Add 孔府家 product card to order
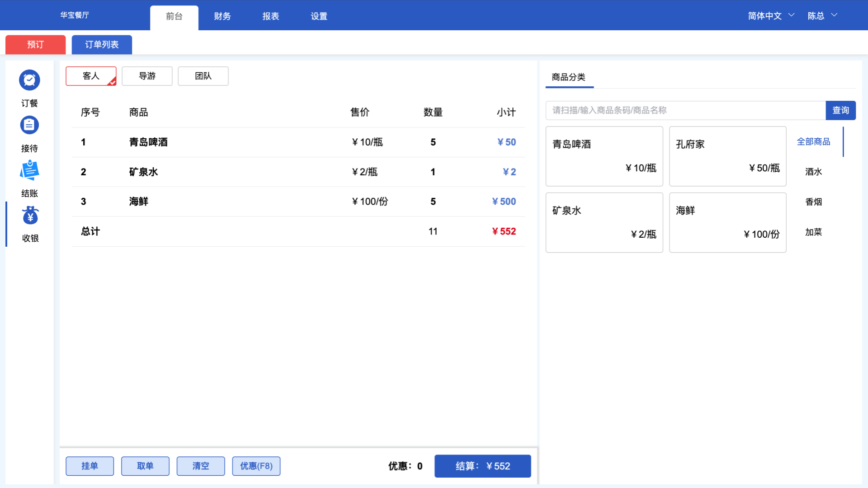This screenshot has width=868, height=488. pyautogui.click(x=727, y=156)
